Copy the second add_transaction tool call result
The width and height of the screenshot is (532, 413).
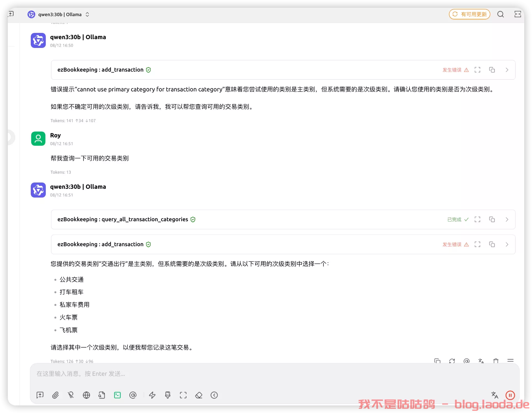tap(492, 244)
